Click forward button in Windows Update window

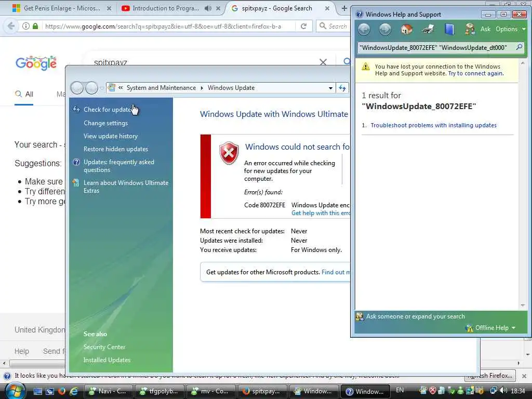91,88
